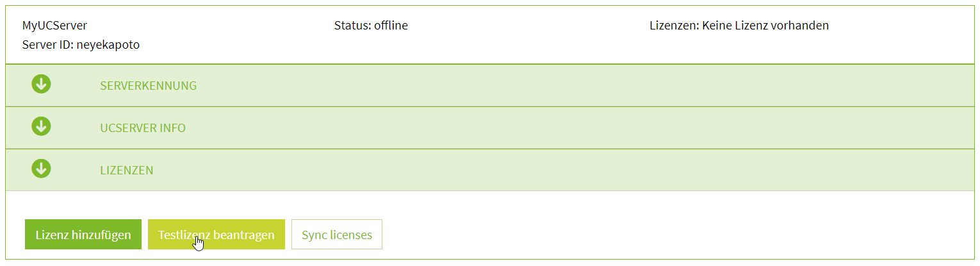Click blank space right of Sync licenses
The image size is (980, 266).
[641, 235]
